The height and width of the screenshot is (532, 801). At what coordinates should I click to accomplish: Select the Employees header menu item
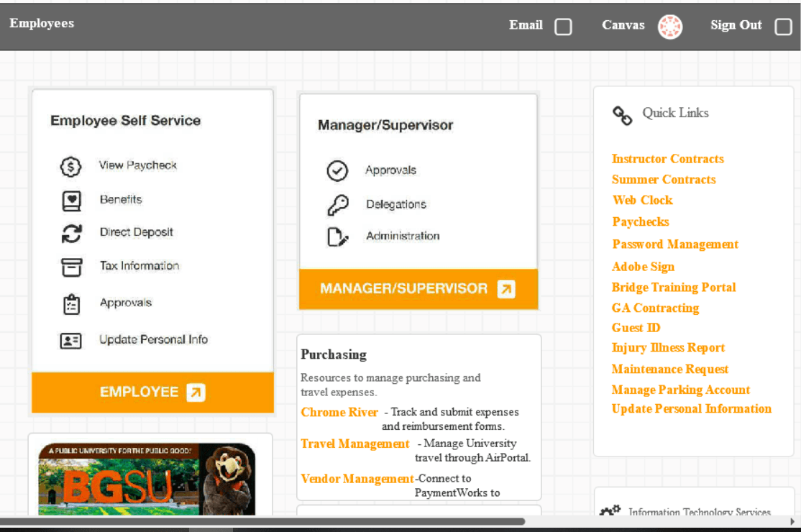(x=42, y=24)
